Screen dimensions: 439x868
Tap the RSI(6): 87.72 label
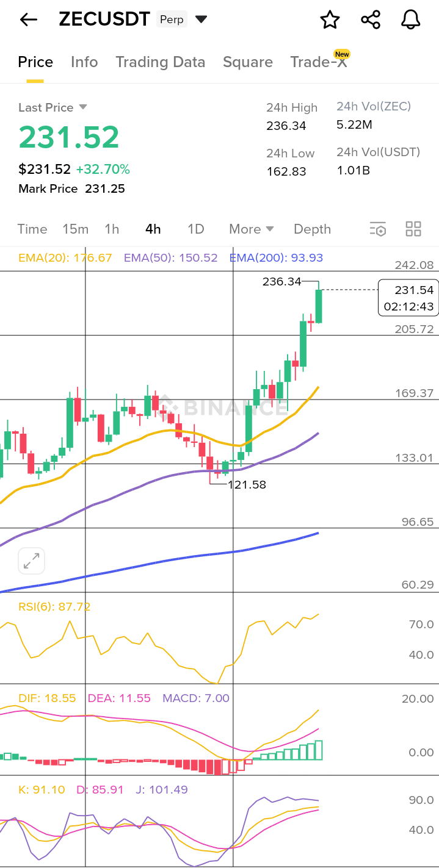pos(54,607)
